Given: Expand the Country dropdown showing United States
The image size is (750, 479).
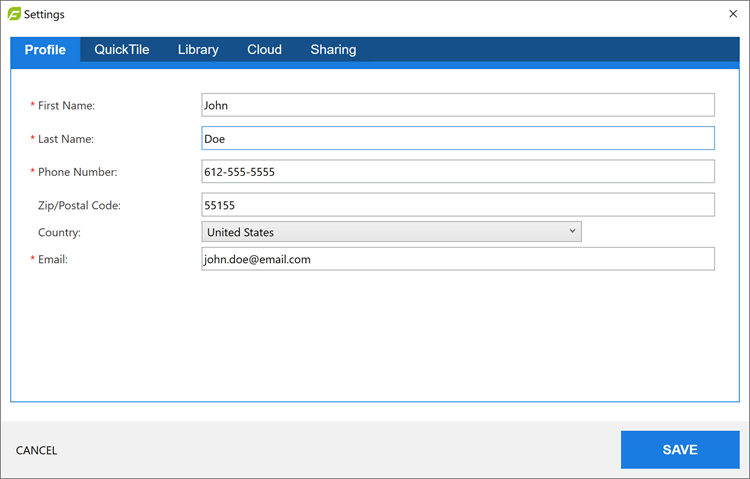Looking at the screenshot, I should pos(391,232).
